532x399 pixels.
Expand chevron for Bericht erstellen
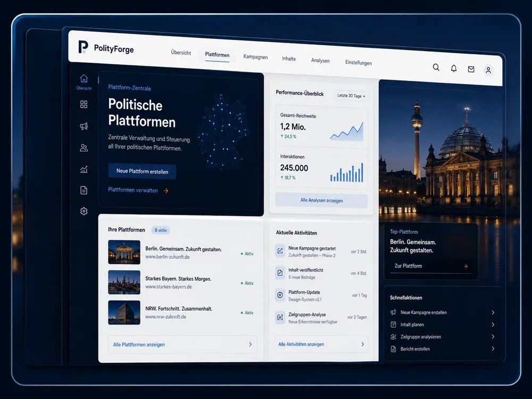pos(493,348)
